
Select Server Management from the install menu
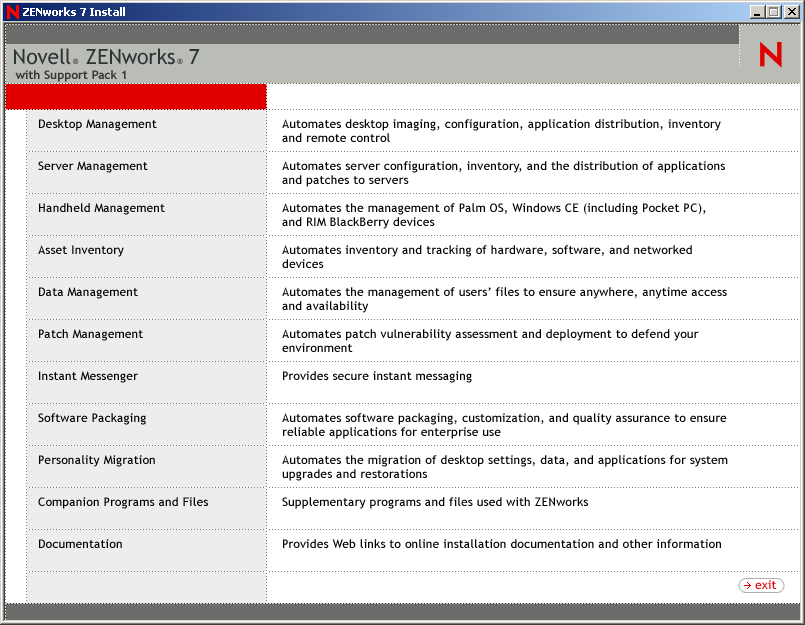click(92, 166)
